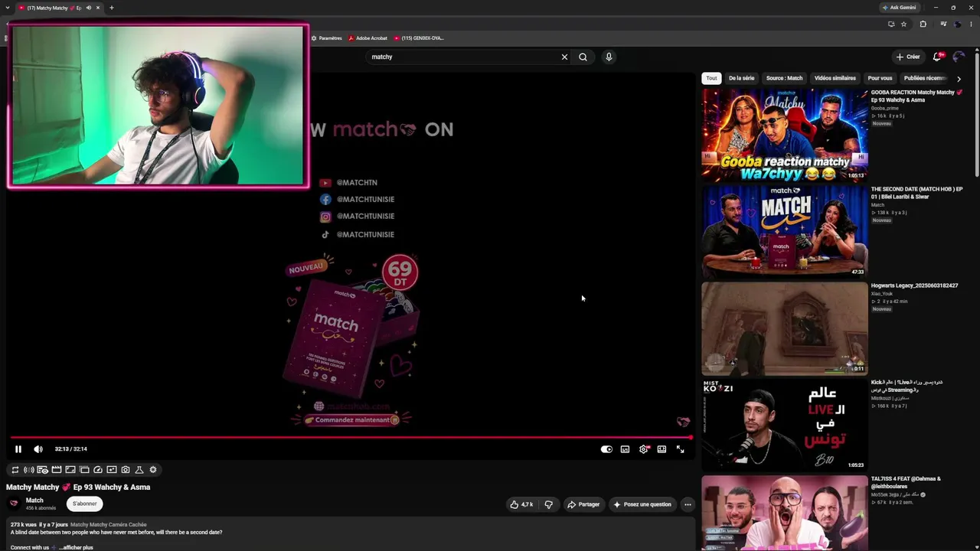980x551 pixels.
Task: Click the Ask Gemini button in Chrome
Action: pos(899,8)
